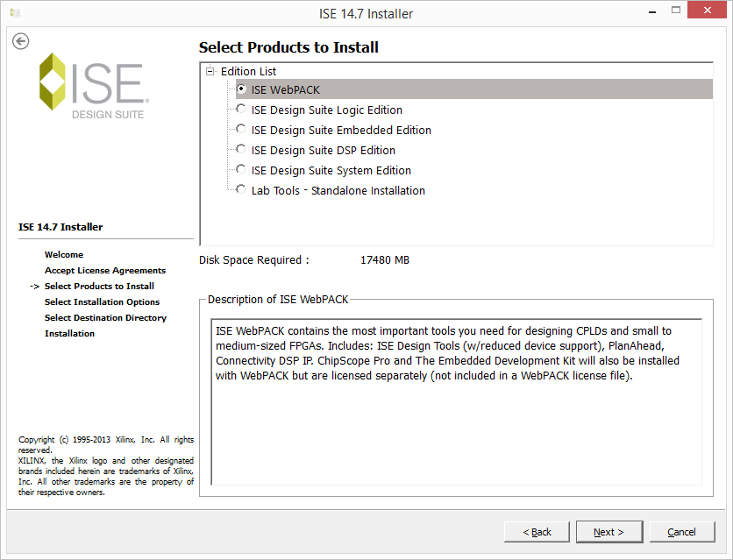
Task: Maximize the ISE 14.7 Installer window
Action: tap(676, 11)
